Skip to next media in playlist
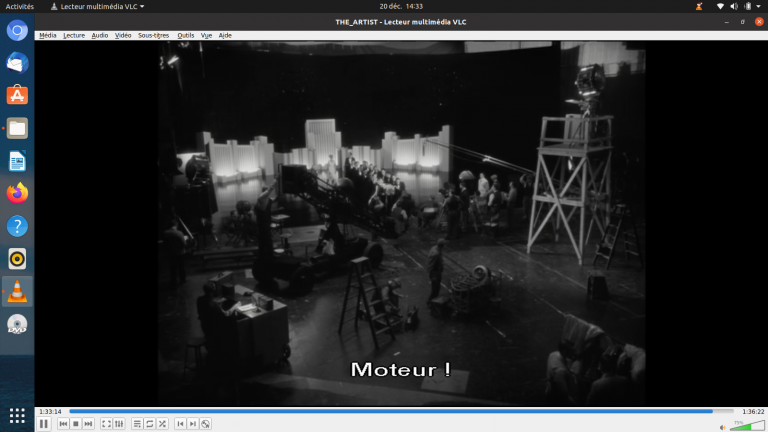768x432 pixels. [89, 424]
